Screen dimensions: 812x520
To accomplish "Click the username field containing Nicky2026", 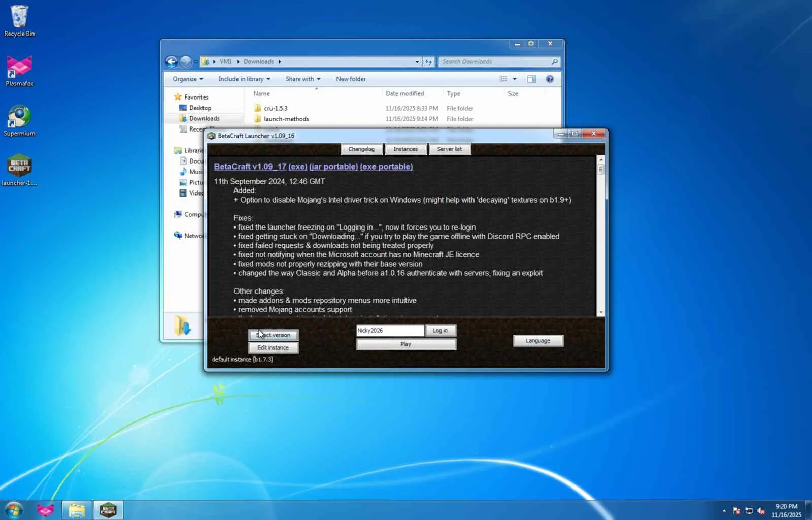I will point(390,331).
